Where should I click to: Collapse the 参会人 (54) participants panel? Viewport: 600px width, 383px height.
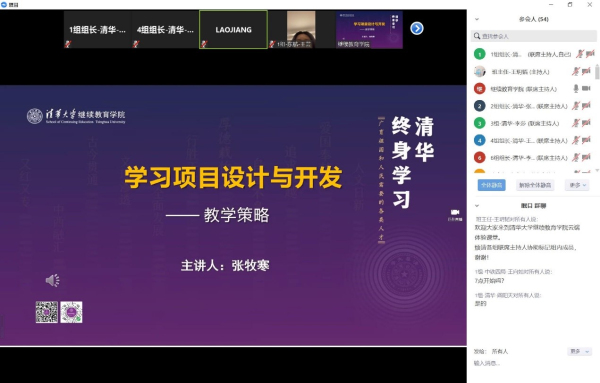pyautogui.click(x=477, y=19)
